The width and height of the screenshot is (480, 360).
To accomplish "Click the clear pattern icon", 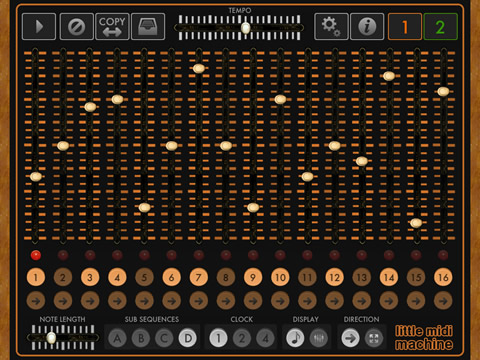I will pos(76,27).
